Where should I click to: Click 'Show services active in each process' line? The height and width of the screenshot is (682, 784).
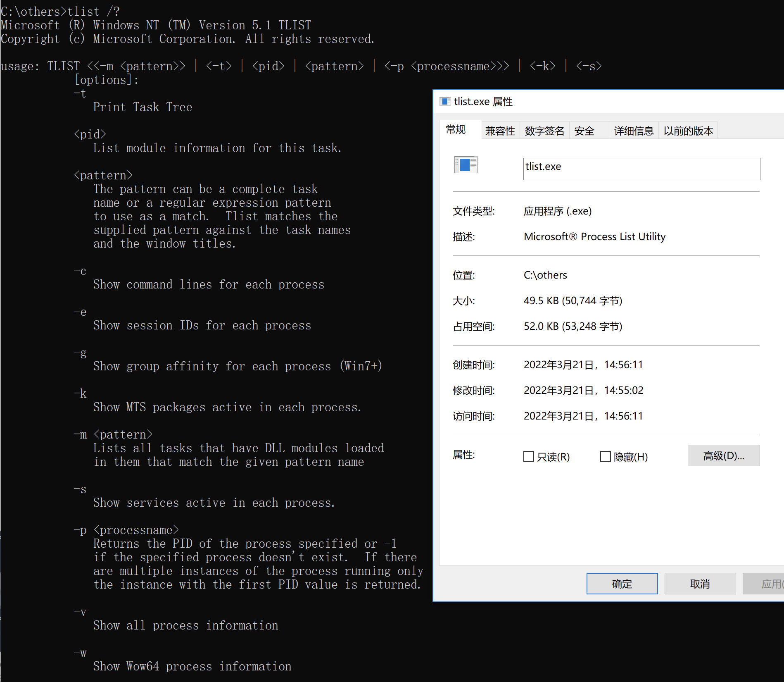(x=214, y=503)
